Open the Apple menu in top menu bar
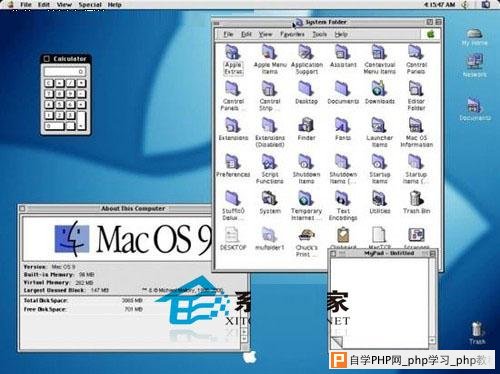 (x=10, y=4)
